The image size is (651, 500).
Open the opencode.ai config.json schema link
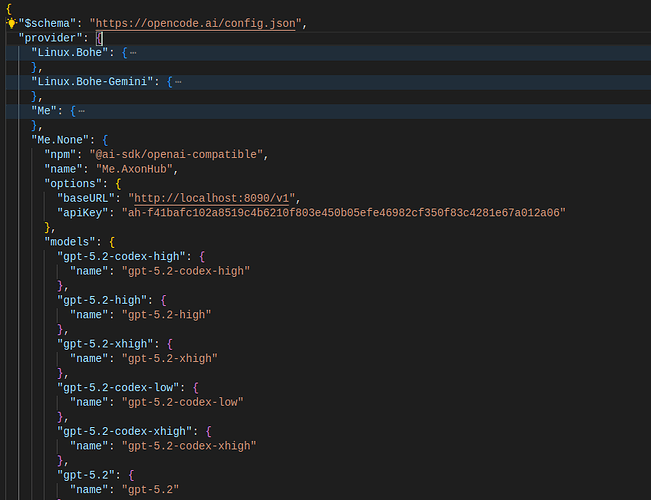(x=196, y=23)
